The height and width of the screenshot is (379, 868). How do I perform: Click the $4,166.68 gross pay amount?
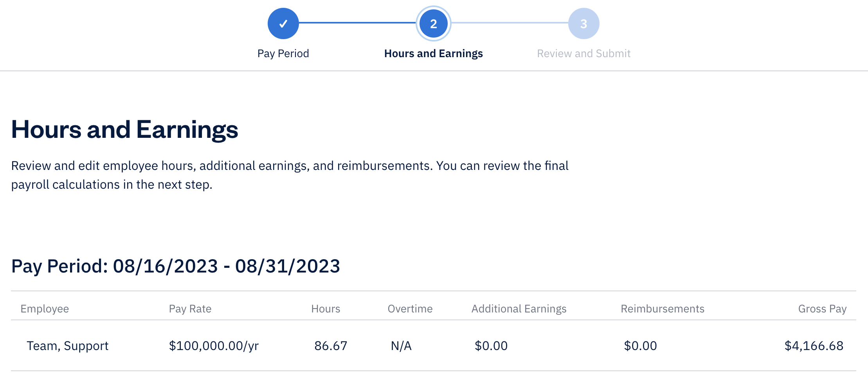[x=814, y=346]
